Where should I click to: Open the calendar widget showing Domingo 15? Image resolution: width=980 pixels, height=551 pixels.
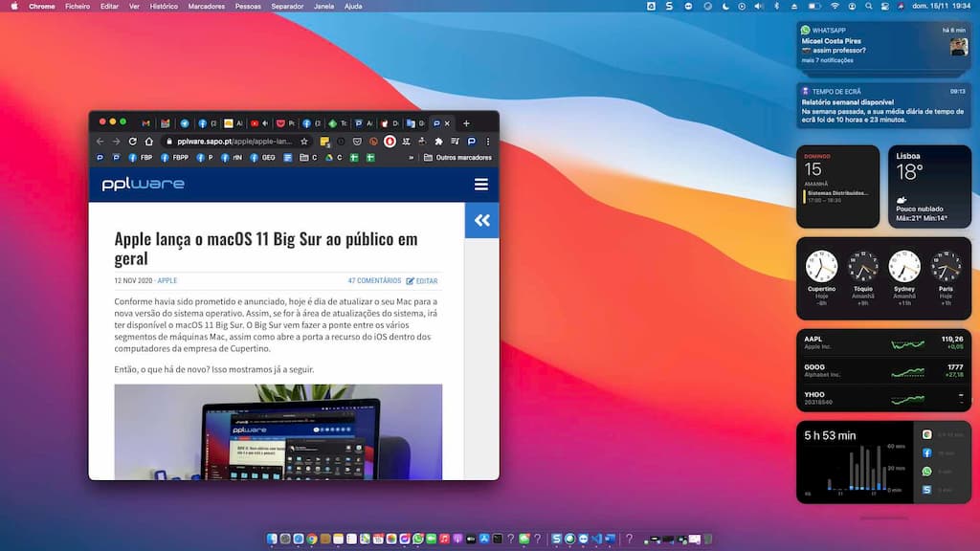click(x=837, y=187)
